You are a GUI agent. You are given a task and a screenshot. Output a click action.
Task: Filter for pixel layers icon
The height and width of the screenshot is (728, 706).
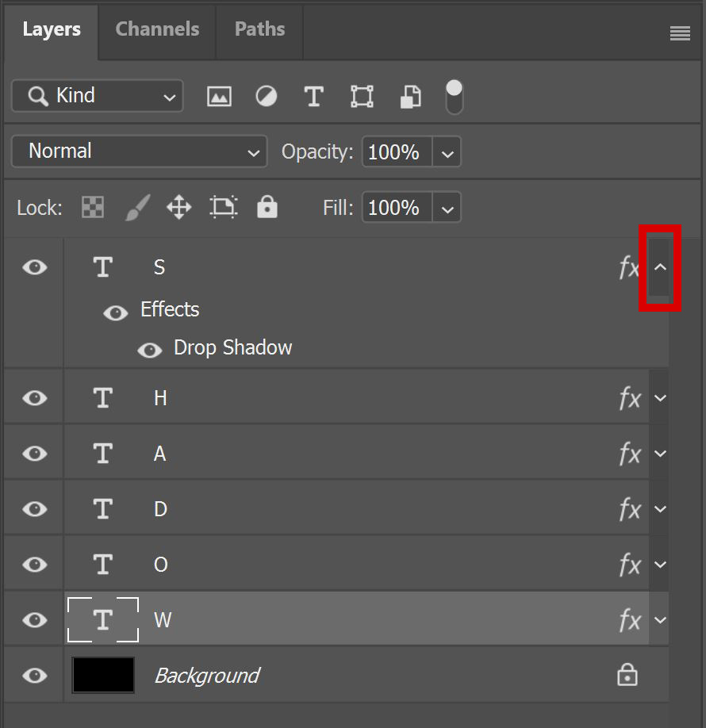click(x=219, y=97)
